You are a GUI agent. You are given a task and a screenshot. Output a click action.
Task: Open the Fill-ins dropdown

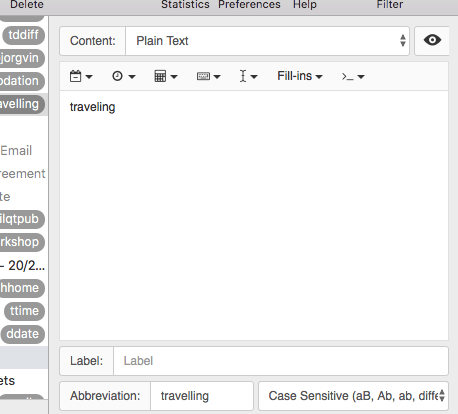tap(300, 76)
